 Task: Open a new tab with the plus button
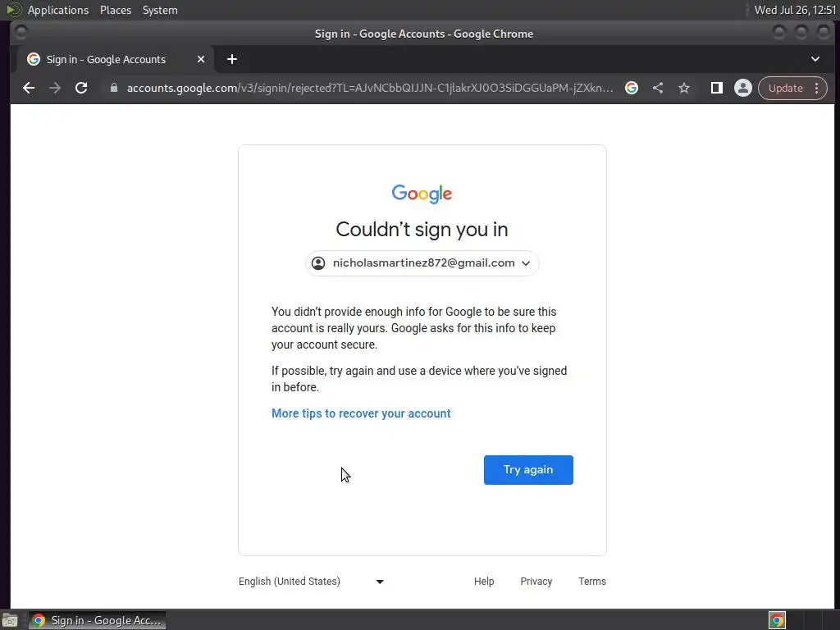point(232,59)
